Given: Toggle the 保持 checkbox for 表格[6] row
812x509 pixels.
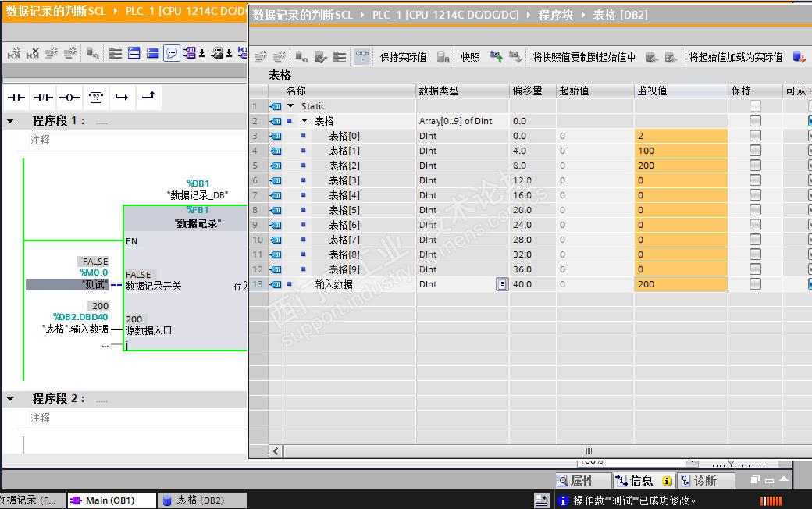Looking at the screenshot, I should click(x=756, y=225).
